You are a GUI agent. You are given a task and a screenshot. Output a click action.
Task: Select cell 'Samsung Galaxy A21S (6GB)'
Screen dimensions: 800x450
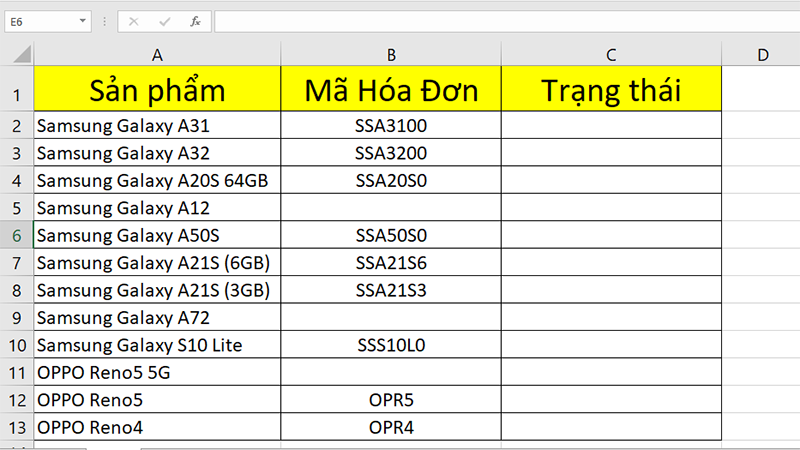point(157,263)
